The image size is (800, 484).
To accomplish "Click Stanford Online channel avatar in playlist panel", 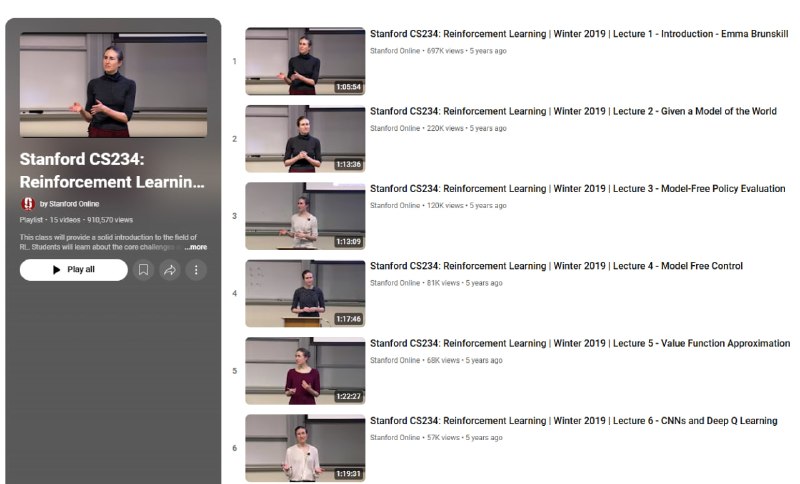I will tap(28, 204).
